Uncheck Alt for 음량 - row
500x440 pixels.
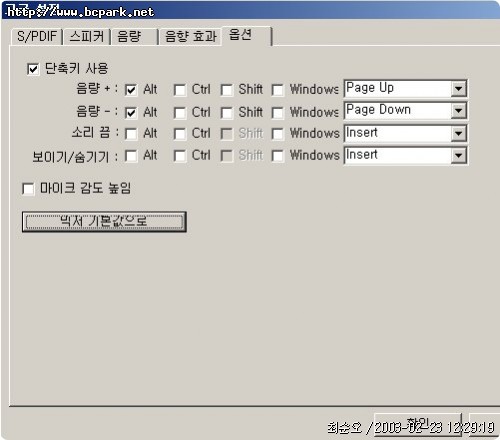coord(131,113)
